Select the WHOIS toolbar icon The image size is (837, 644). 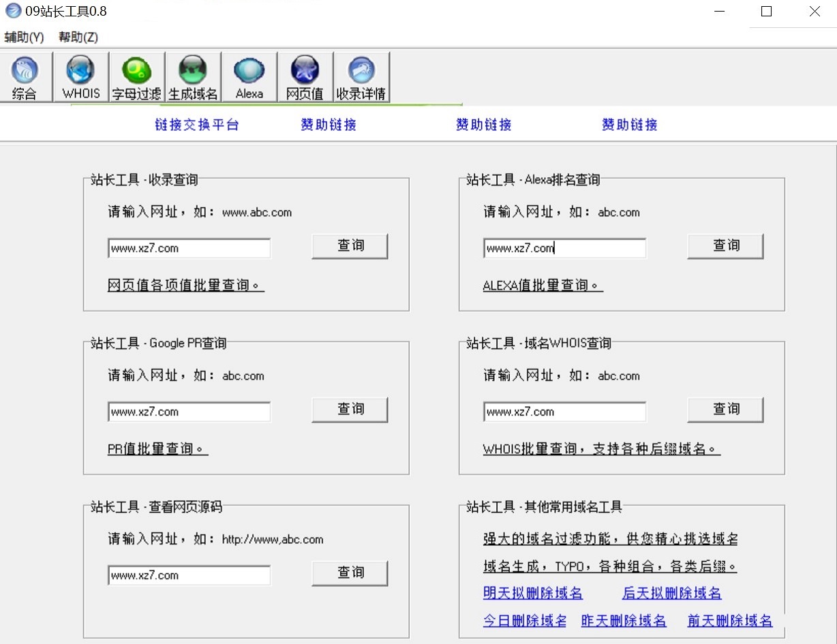point(80,76)
